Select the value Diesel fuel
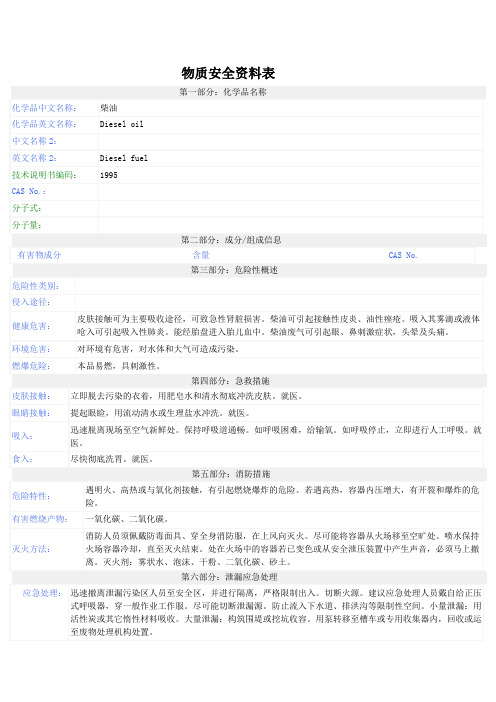This screenshot has height=702, width=496. [124, 158]
